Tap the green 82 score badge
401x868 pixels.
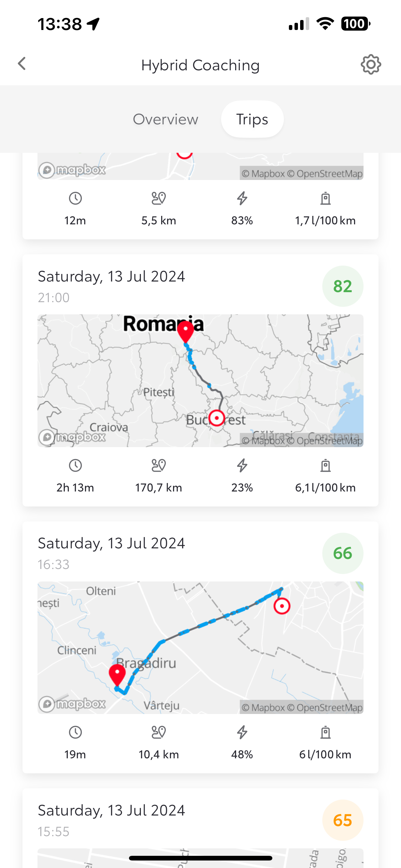tap(342, 286)
